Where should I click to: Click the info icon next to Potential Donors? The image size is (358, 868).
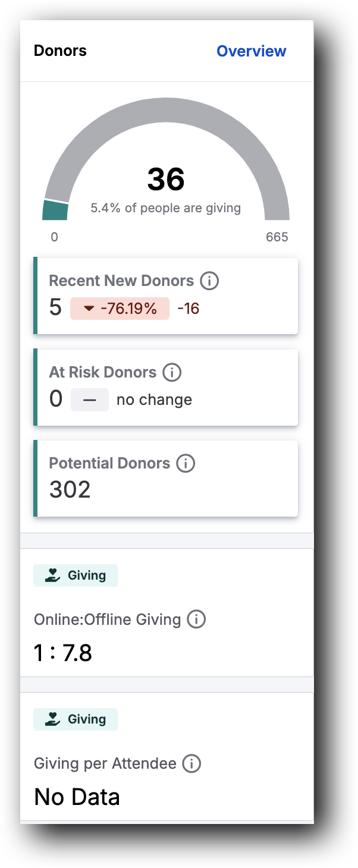[186, 463]
